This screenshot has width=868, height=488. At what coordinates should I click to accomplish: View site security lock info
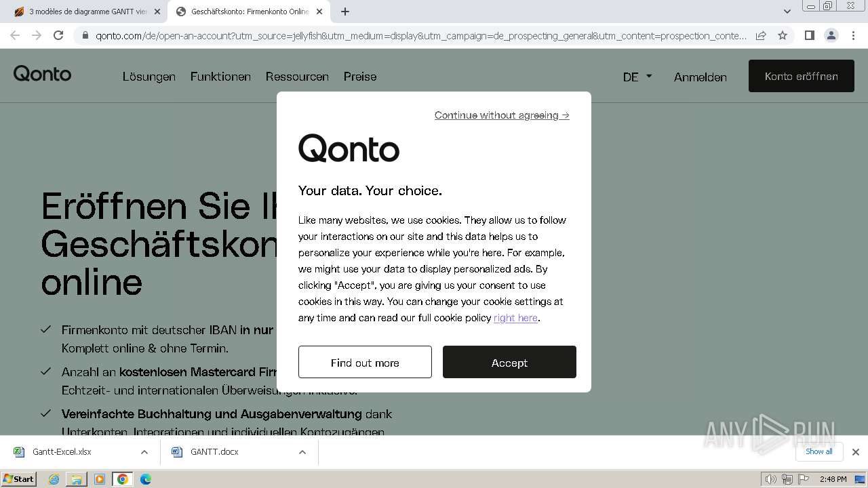click(85, 35)
